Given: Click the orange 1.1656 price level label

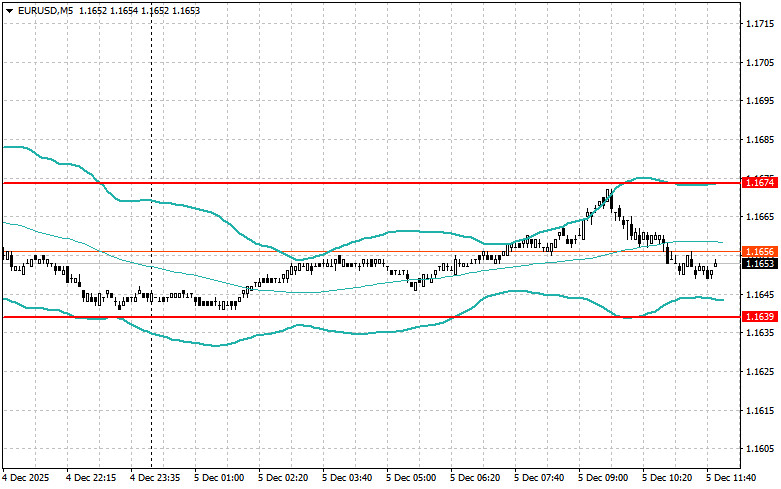Looking at the screenshot, I should click(x=760, y=252).
